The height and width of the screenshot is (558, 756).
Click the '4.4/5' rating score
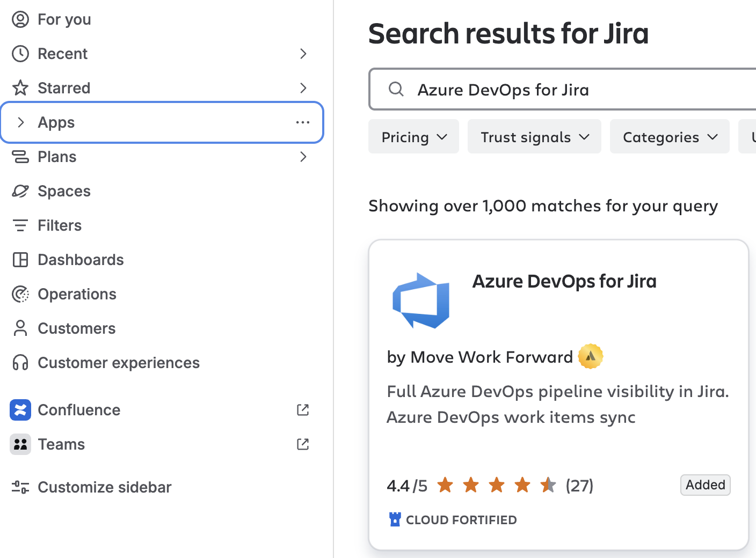(x=407, y=486)
